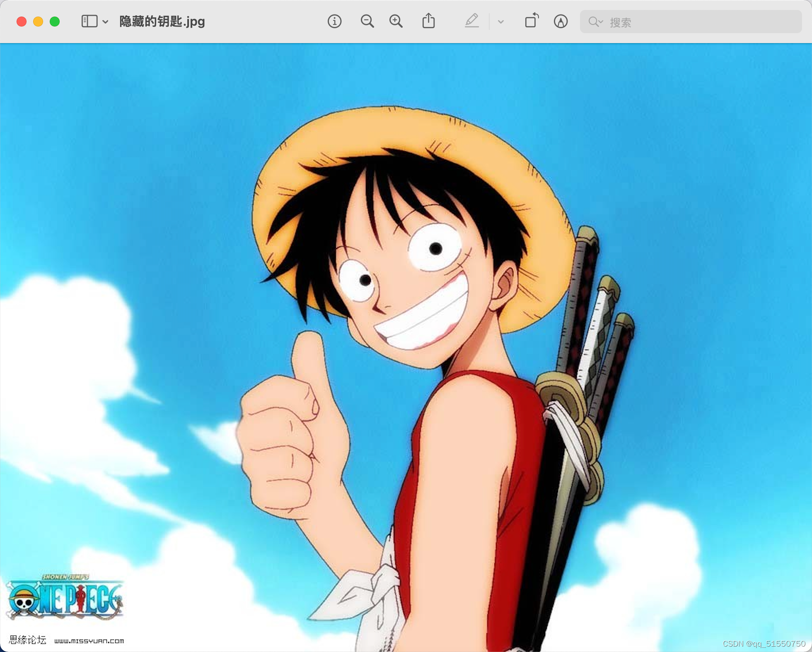Close the Preview window with red button

(22, 22)
